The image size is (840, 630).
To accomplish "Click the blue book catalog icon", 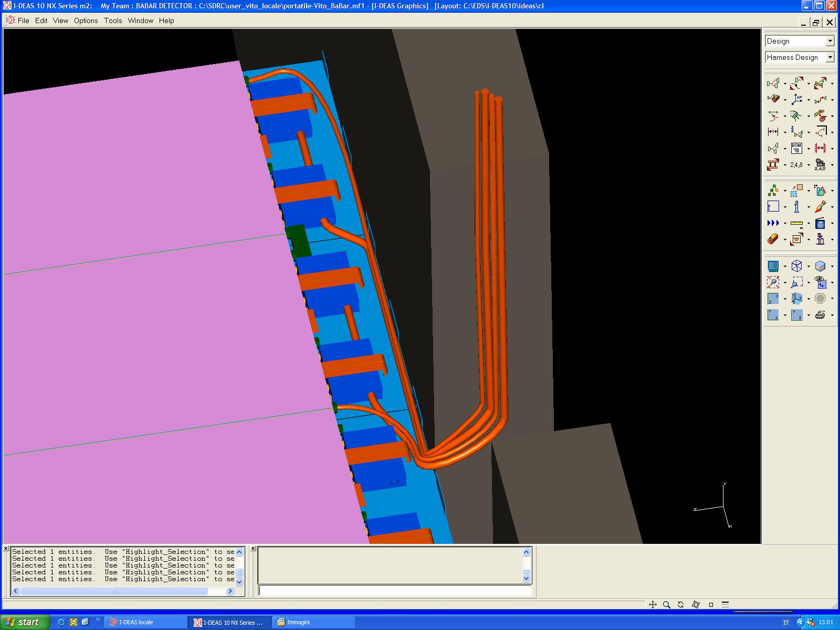I will coord(820,223).
